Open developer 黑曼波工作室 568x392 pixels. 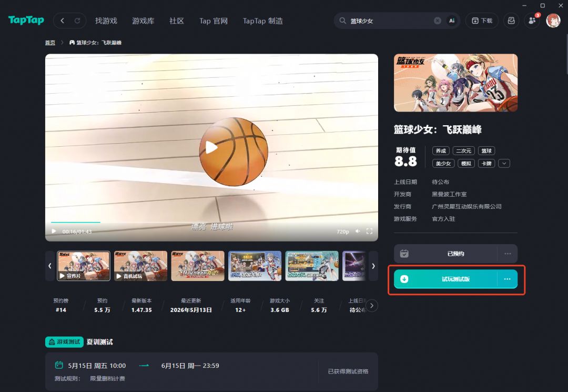pos(449,194)
